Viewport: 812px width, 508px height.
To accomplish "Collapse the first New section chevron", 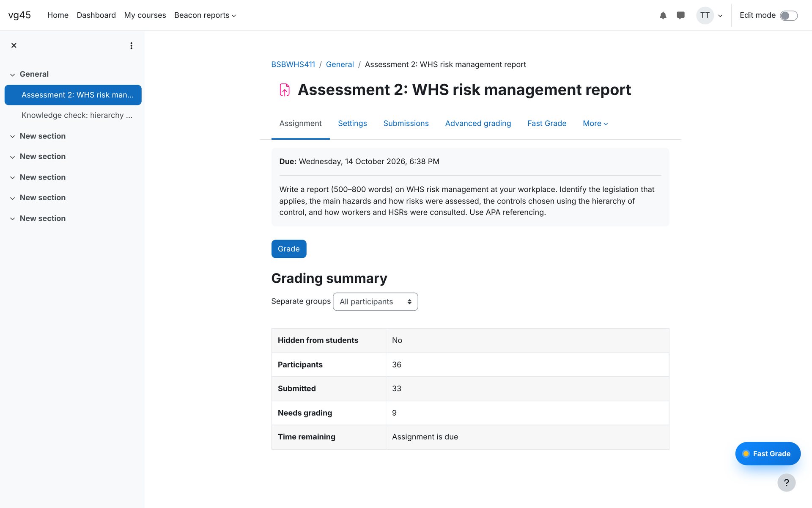I will (13, 136).
